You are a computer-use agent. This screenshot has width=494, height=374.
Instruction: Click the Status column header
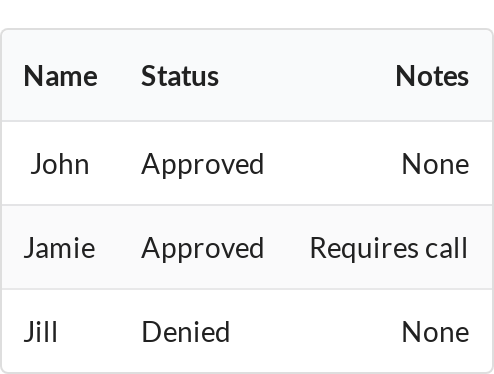180,76
